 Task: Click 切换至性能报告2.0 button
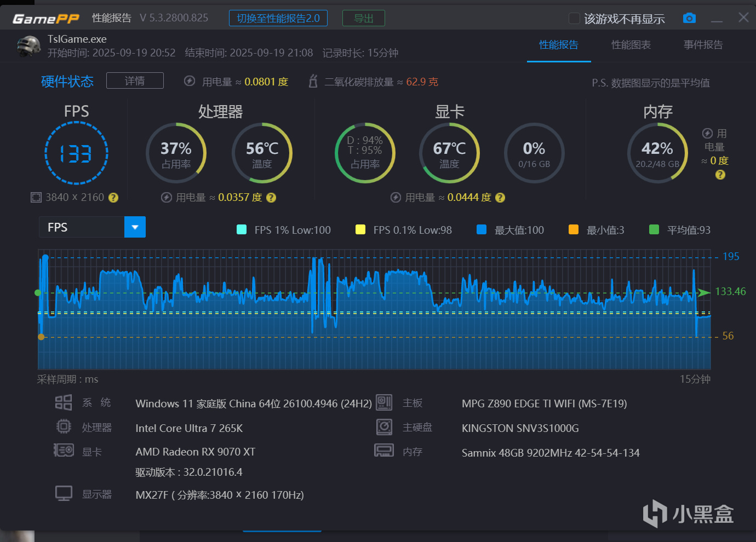(278, 18)
